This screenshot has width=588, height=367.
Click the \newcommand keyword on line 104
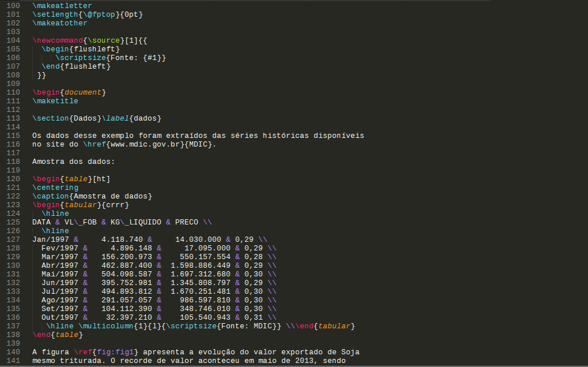(x=58, y=40)
